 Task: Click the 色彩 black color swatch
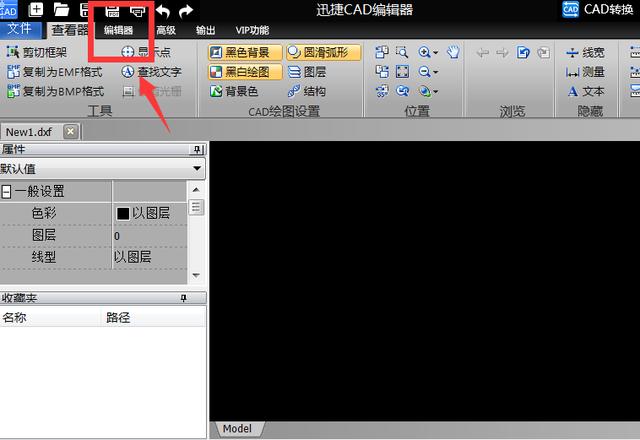[x=123, y=213]
